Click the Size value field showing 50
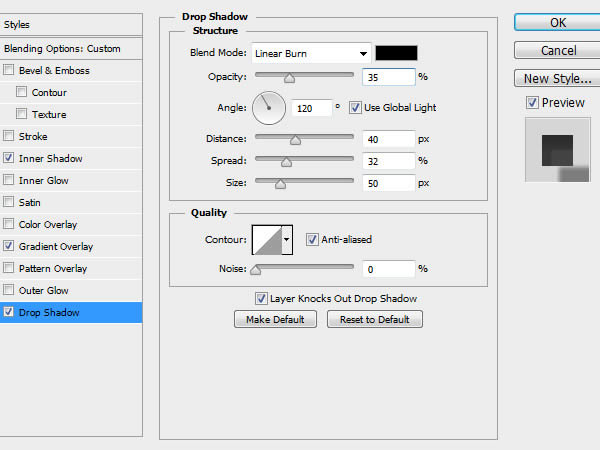600x450 pixels. tap(388, 183)
